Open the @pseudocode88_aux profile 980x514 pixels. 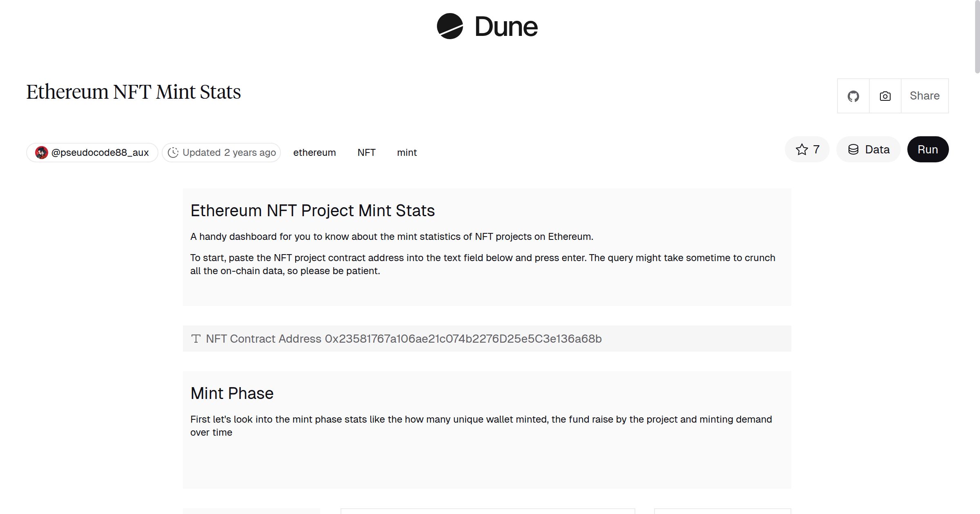100,152
